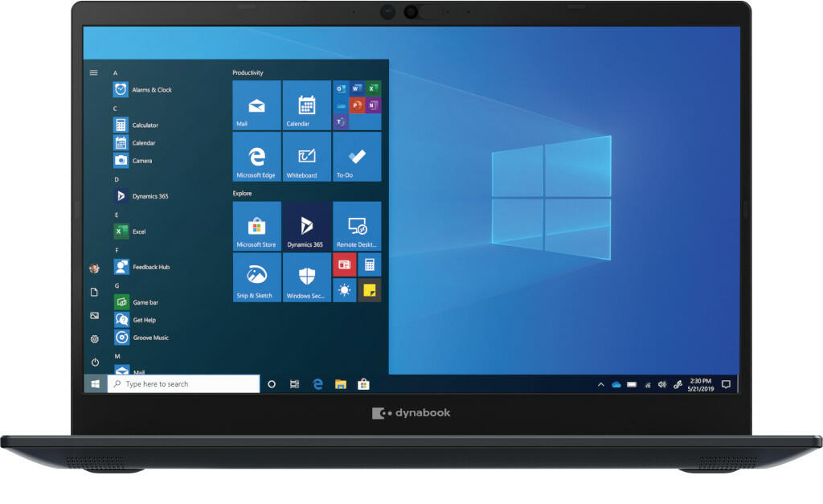Open Task View on the taskbar
This screenshot has height=504, width=823.
click(294, 384)
